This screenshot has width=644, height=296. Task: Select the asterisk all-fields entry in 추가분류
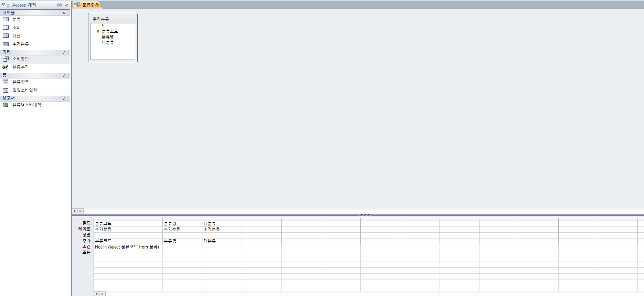[x=103, y=26]
